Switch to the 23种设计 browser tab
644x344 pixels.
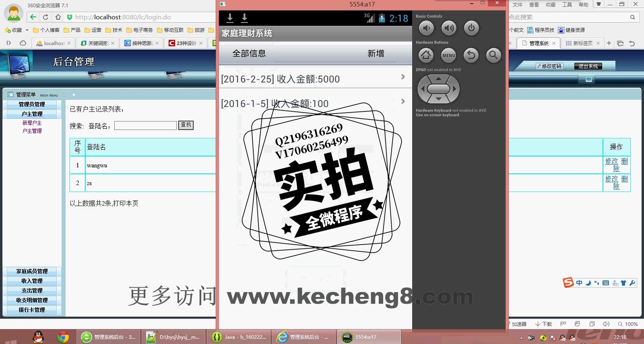pyautogui.click(x=186, y=43)
